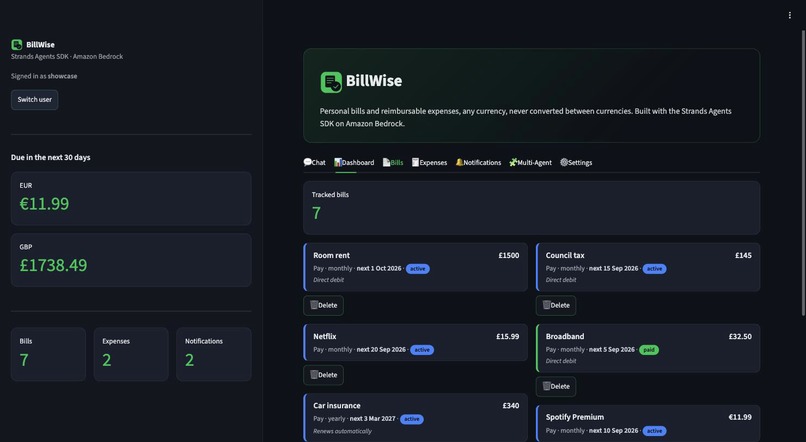Click the EUR €11.99 due card
806x442 pixels.
click(131, 198)
